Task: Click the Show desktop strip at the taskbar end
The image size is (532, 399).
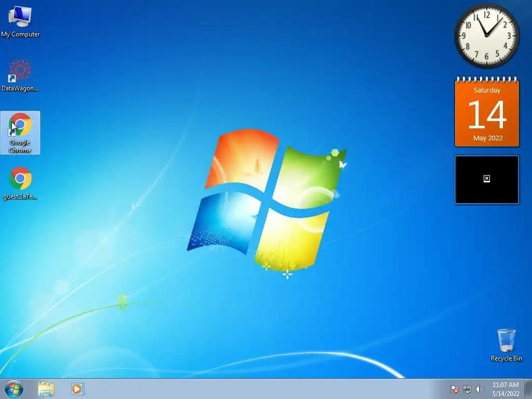Action: click(x=528, y=389)
